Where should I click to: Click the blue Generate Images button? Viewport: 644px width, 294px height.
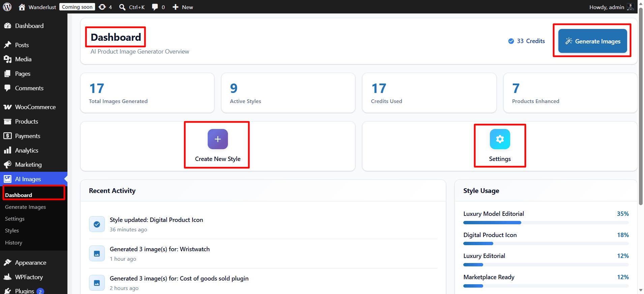(593, 41)
